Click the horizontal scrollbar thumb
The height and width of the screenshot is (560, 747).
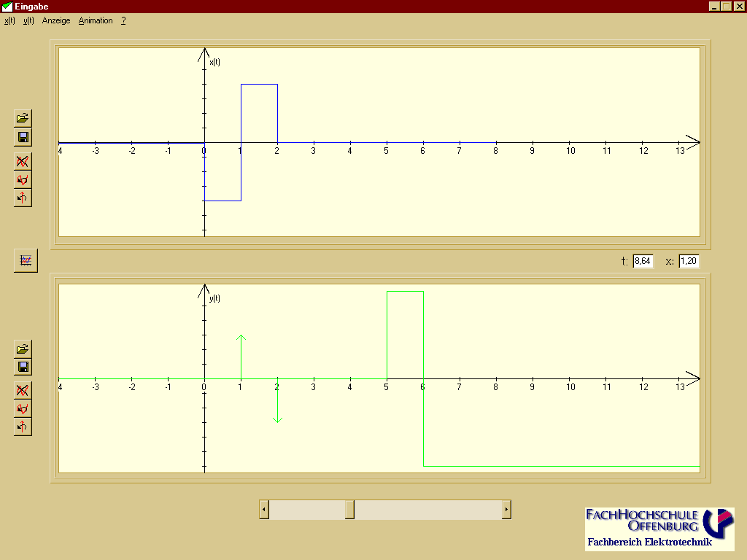(349, 510)
